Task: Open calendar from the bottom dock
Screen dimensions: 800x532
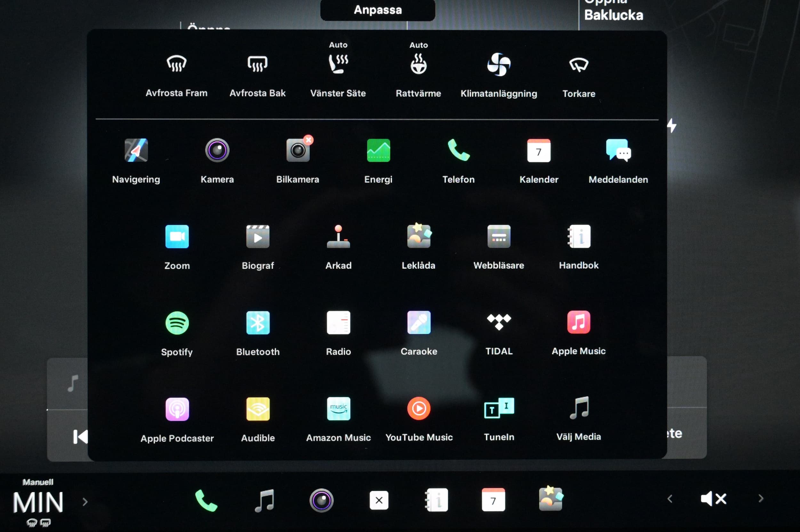Action: (x=493, y=499)
